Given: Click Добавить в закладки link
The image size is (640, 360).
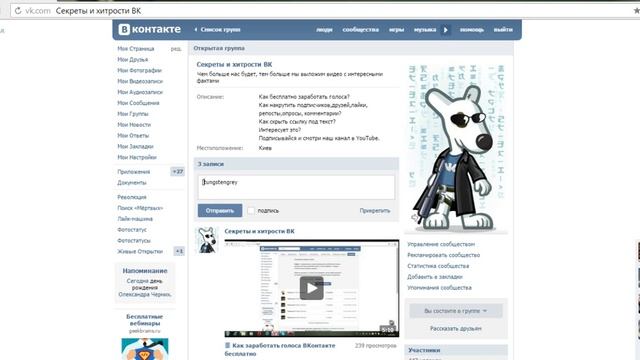Looking at the screenshot, I should click(435, 277).
